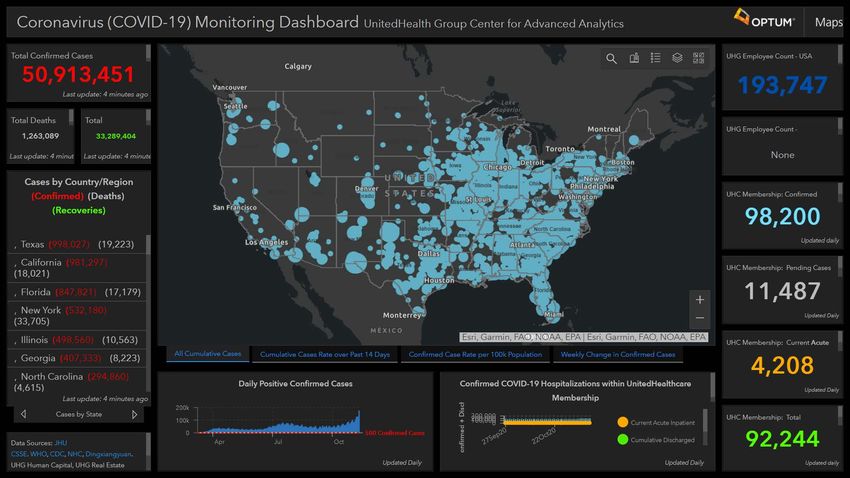This screenshot has height=478, width=850.
Task: Click the Daily Positive Confirmed Cases chart
Action: click(278, 421)
